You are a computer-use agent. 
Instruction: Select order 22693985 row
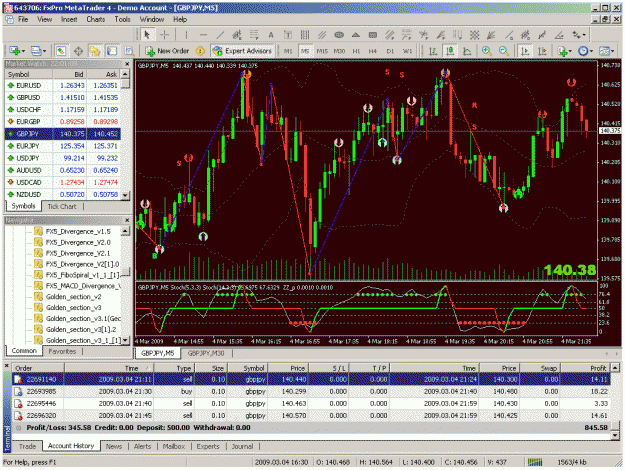click(x=312, y=391)
